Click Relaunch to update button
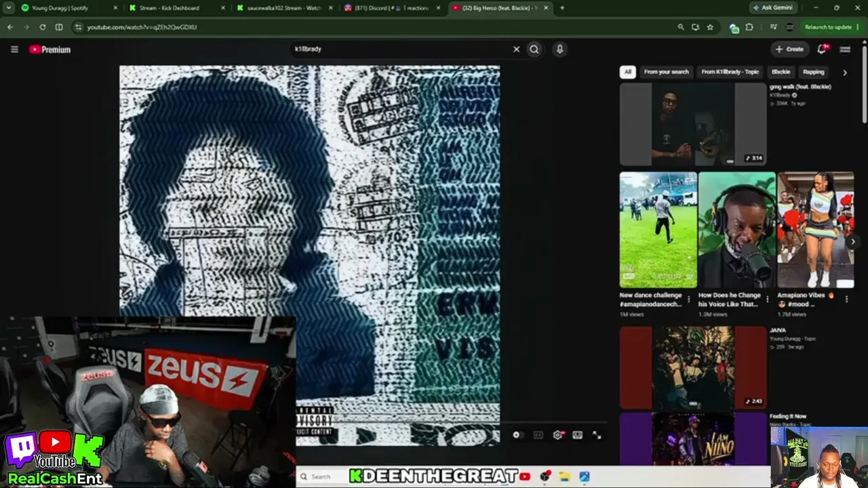This screenshot has height=488, width=868. 828,27
